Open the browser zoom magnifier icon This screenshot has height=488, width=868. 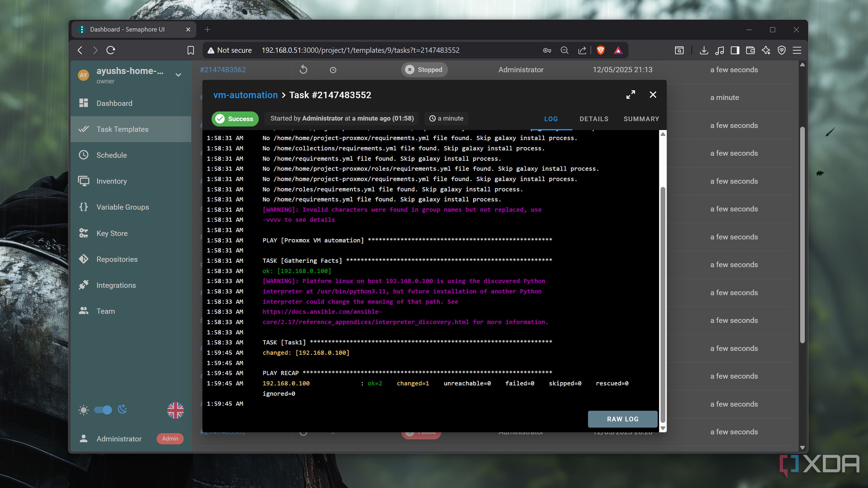(564, 50)
